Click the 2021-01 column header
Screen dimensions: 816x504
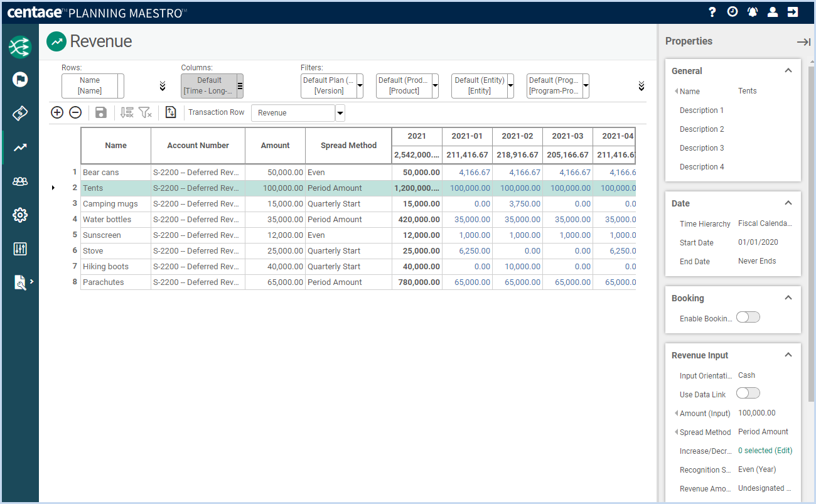pyautogui.click(x=467, y=136)
